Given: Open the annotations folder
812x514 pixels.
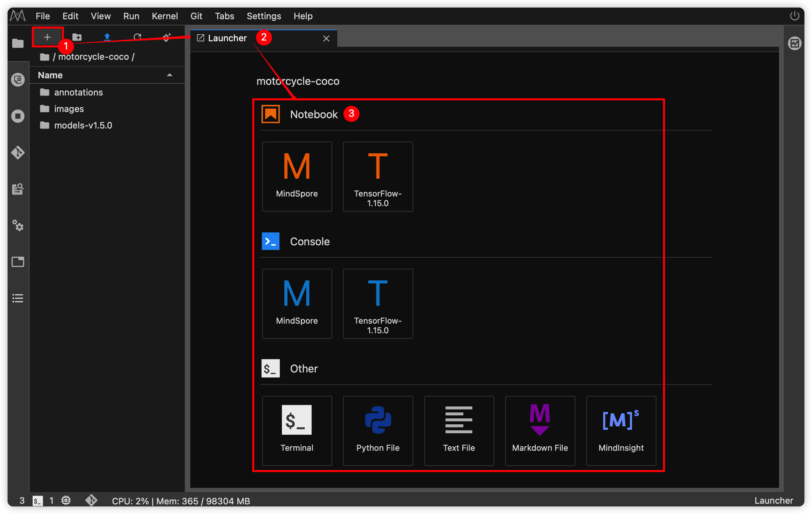Looking at the screenshot, I should pos(107,92).
